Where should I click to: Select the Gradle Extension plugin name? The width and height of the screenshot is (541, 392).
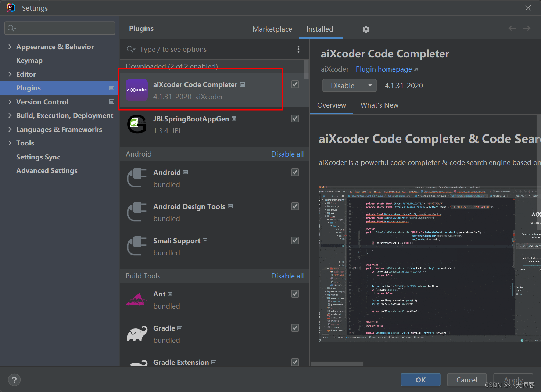point(181,362)
